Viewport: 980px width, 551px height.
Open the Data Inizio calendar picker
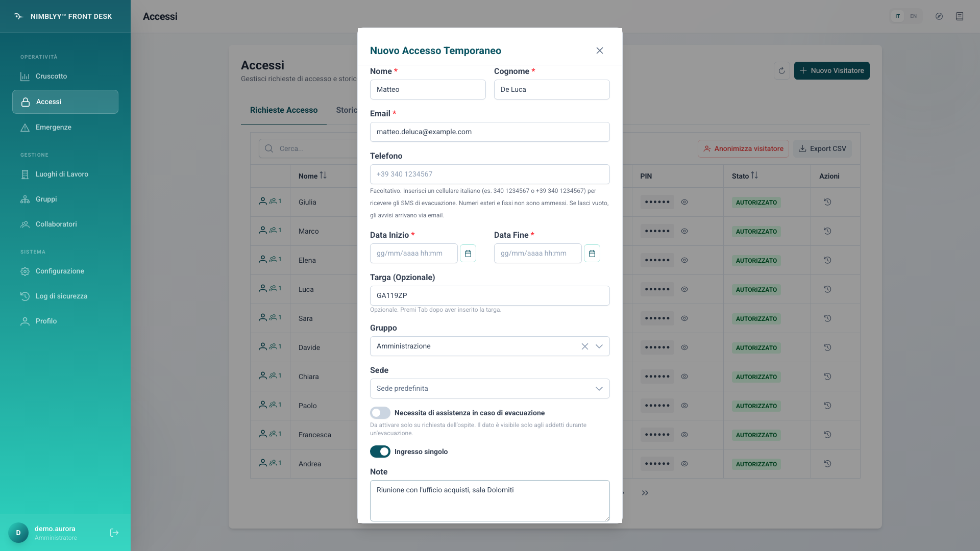(468, 254)
